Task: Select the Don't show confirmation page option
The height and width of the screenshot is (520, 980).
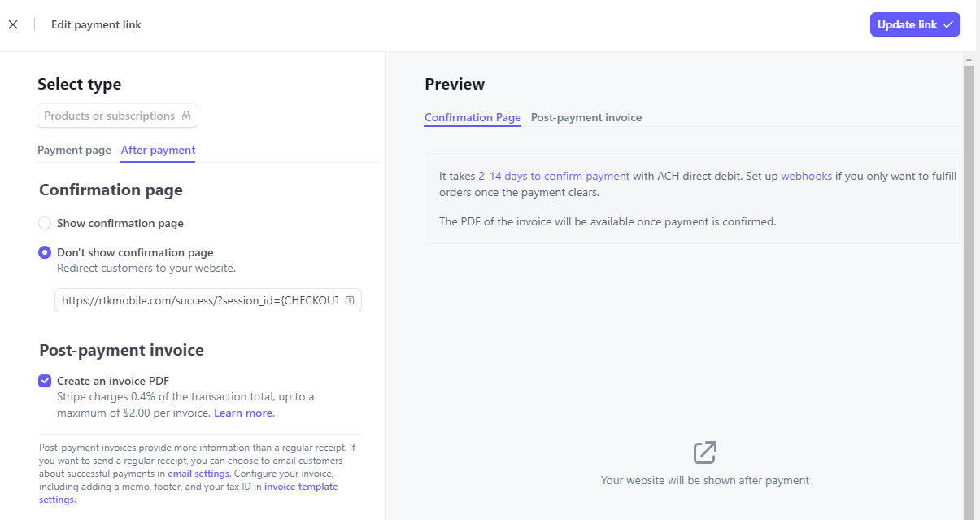Action: (45, 252)
